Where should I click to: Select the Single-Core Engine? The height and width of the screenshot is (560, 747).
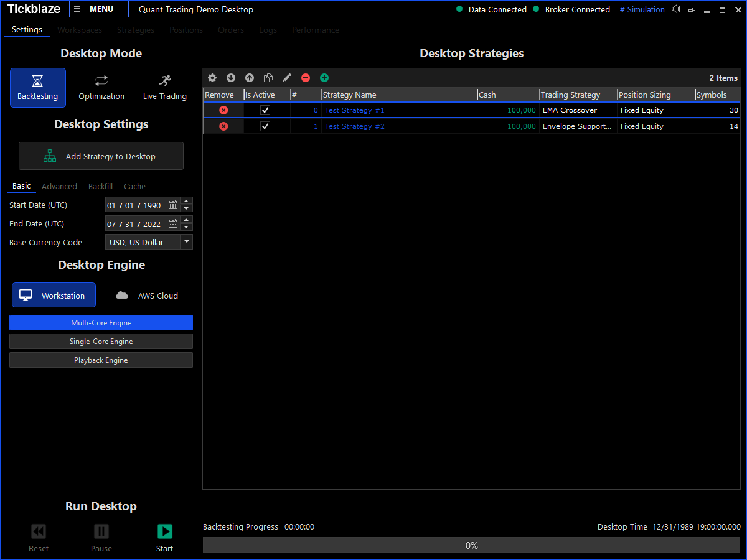click(x=101, y=341)
